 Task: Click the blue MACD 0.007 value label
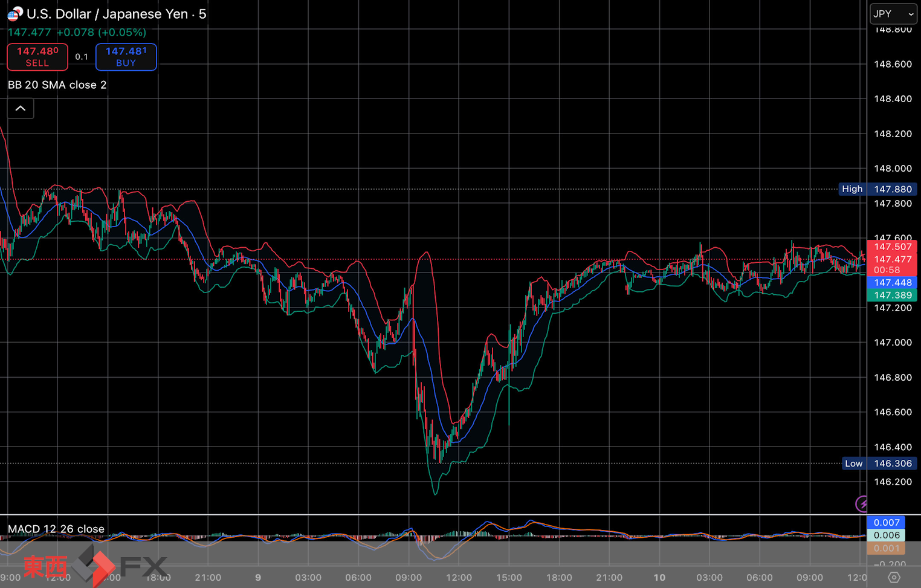[x=886, y=523]
